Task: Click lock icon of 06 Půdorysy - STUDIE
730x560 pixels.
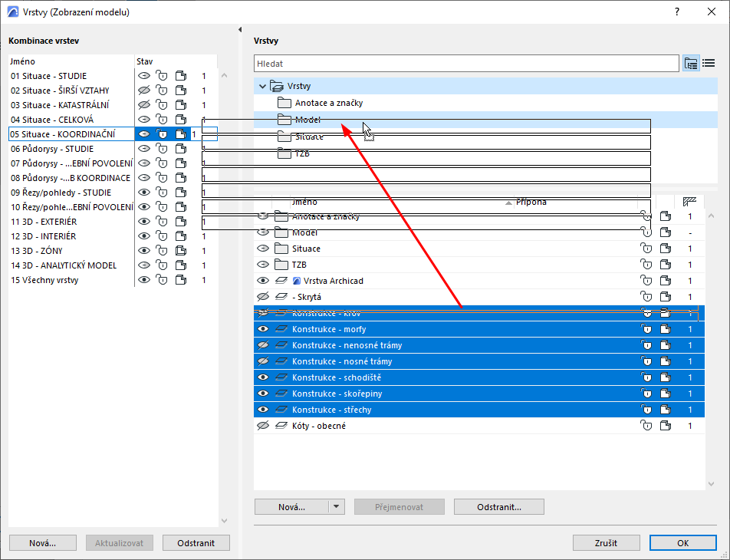Action: pyautogui.click(x=162, y=149)
